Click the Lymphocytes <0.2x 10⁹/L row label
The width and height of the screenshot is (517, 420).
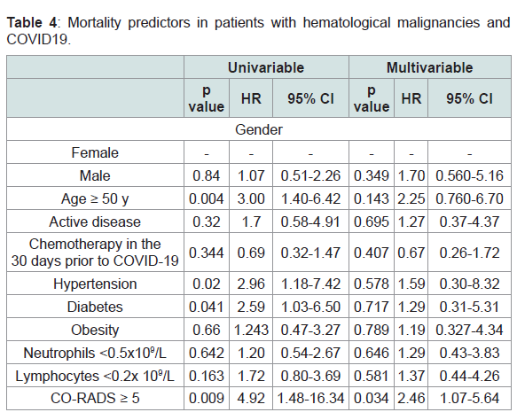pyautogui.click(x=95, y=376)
